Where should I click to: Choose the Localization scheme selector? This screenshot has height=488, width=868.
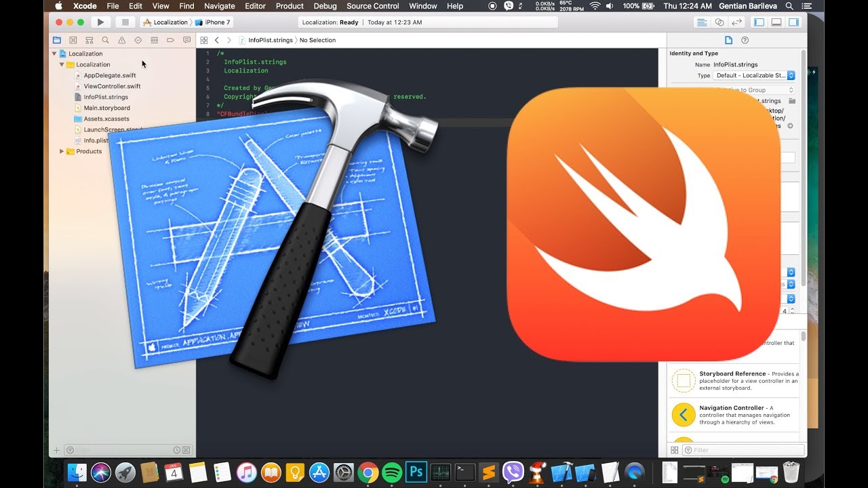point(165,22)
